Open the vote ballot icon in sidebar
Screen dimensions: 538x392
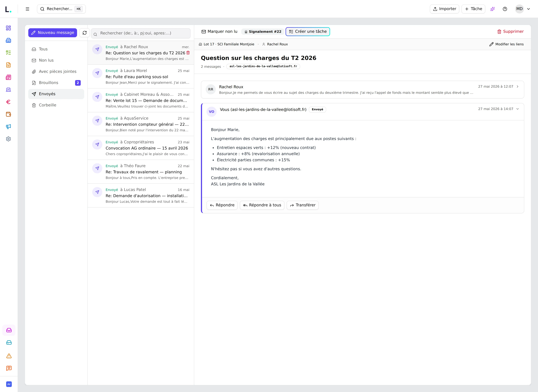coord(9,90)
